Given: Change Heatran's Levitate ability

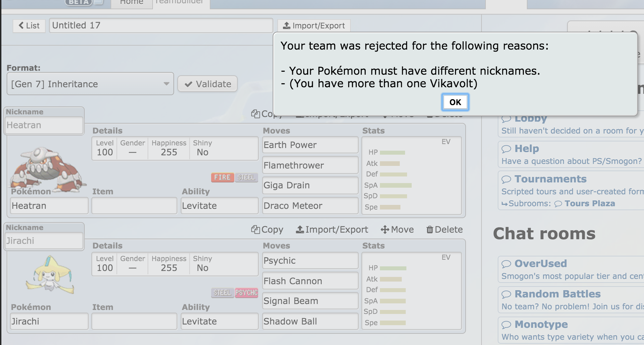Looking at the screenshot, I should (x=220, y=206).
